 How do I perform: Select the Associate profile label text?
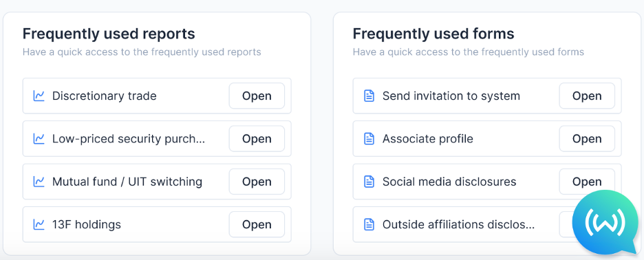pos(427,139)
